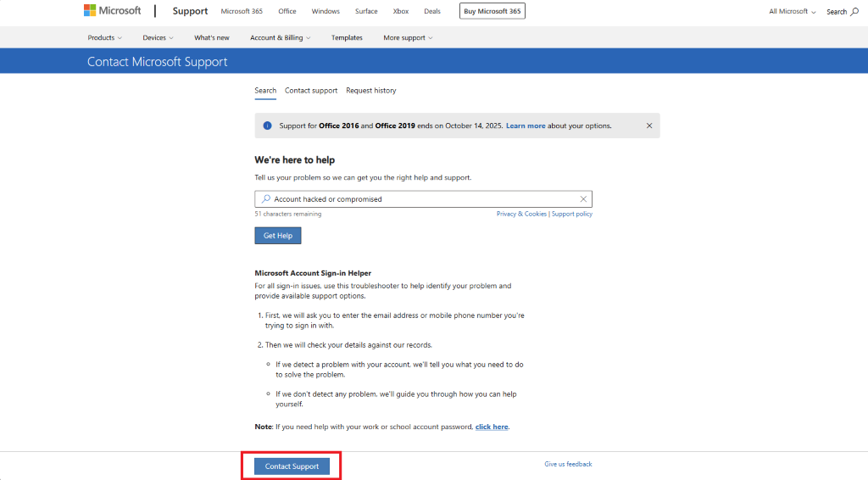The image size is (868, 480).
Task: Open Xbox in top navigation
Action: pyautogui.click(x=401, y=11)
